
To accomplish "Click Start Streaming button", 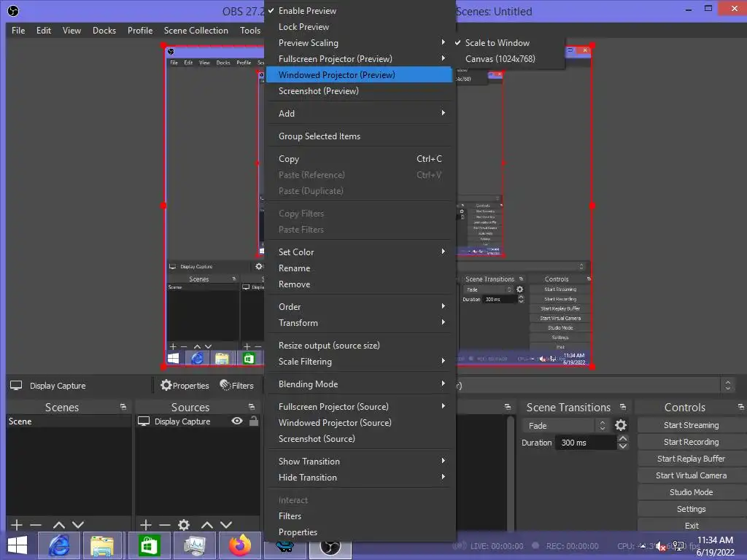I will coord(692,425).
